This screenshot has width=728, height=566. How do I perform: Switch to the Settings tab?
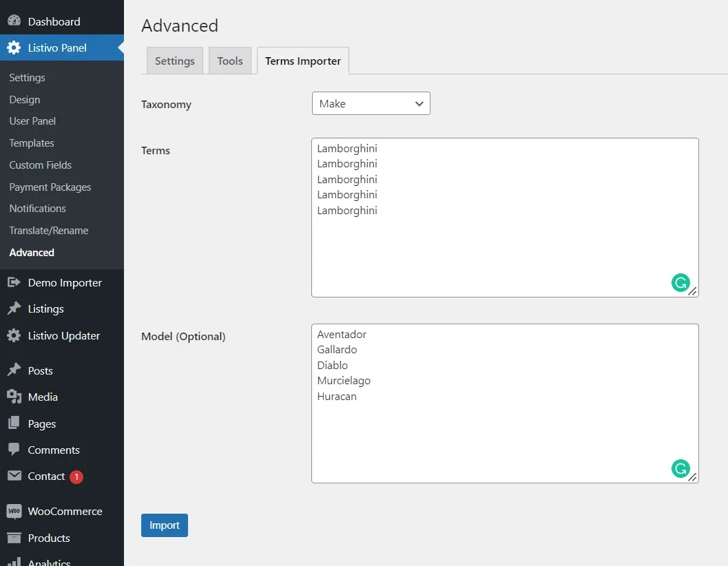[x=174, y=61]
